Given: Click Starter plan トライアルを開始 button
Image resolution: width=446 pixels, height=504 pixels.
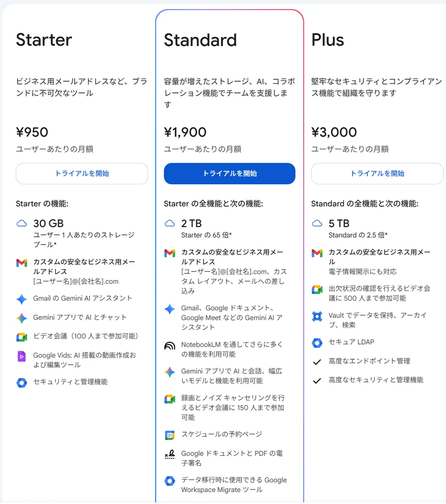Looking at the screenshot, I should [x=82, y=174].
